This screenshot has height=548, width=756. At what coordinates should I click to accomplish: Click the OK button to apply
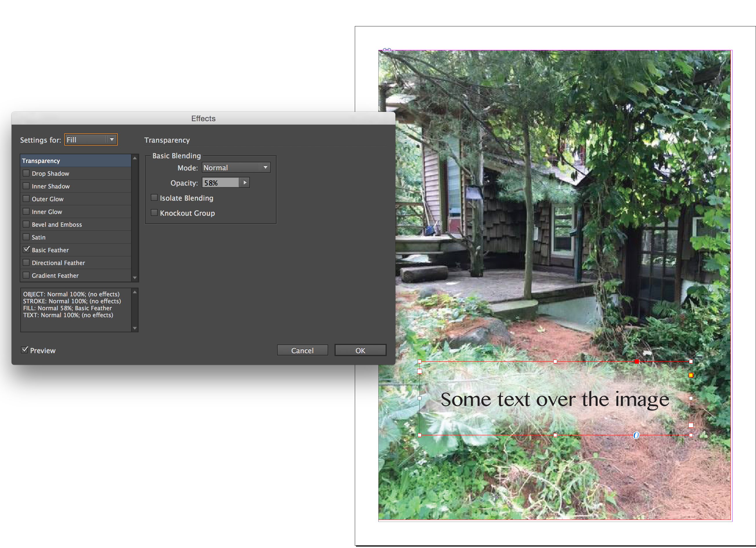click(360, 350)
